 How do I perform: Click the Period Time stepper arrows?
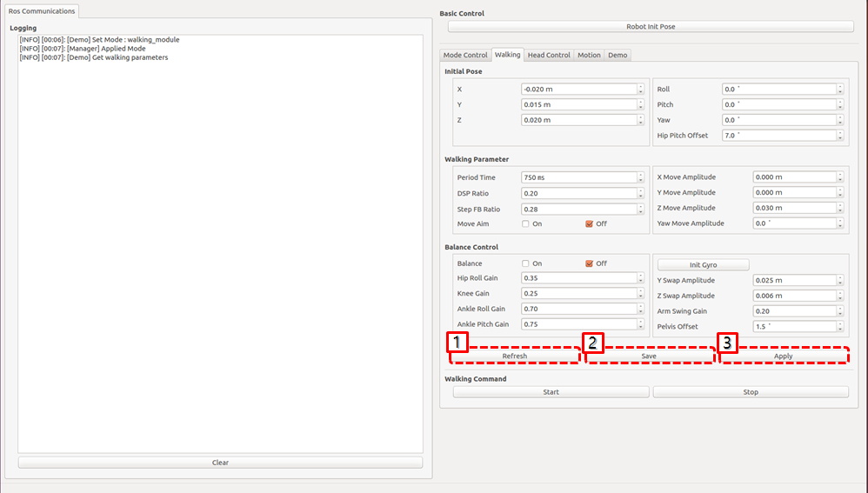[x=640, y=177]
